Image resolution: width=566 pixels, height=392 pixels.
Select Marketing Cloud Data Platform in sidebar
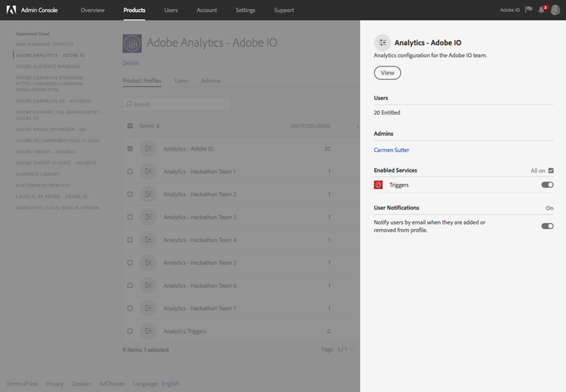point(57,208)
